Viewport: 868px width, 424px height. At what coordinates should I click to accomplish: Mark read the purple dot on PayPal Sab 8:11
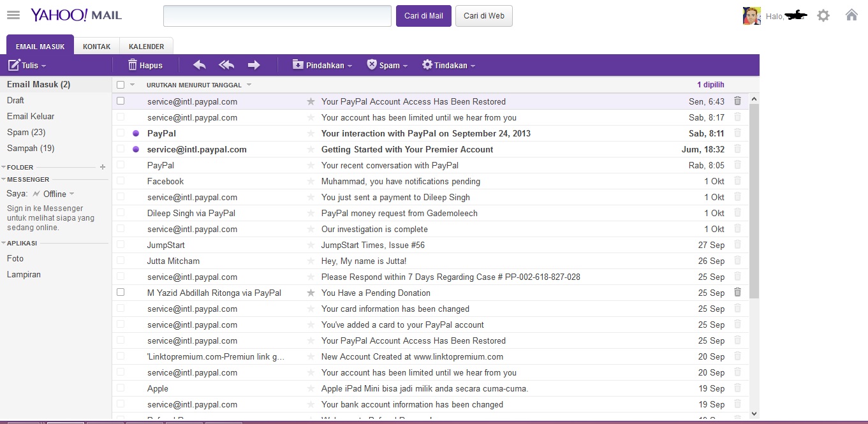(135, 133)
